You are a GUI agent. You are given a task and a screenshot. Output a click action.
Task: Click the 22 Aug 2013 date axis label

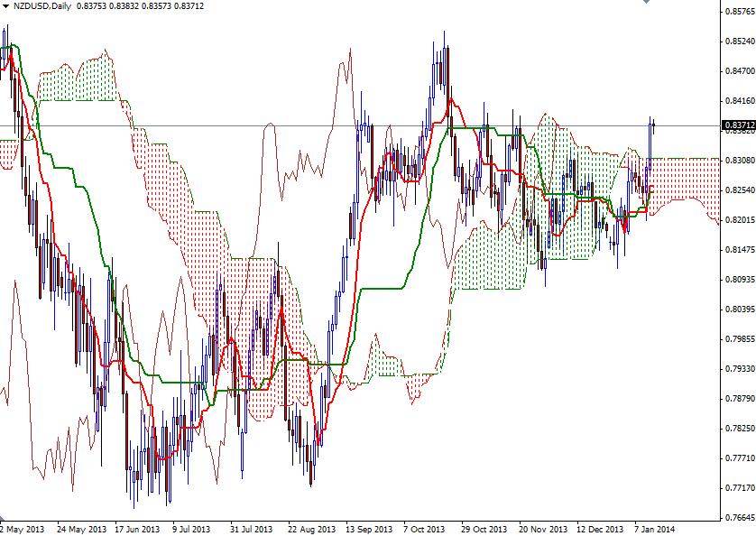point(311,527)
